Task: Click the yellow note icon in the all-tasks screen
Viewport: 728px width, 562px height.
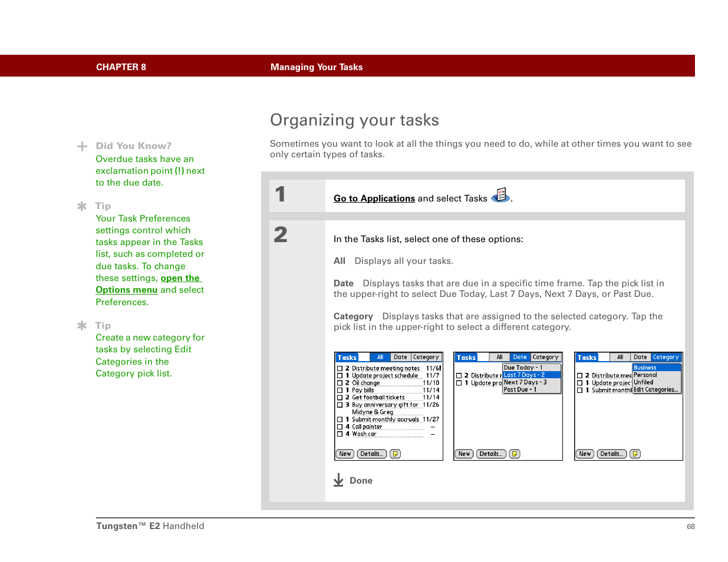Action: click(396, 454)
